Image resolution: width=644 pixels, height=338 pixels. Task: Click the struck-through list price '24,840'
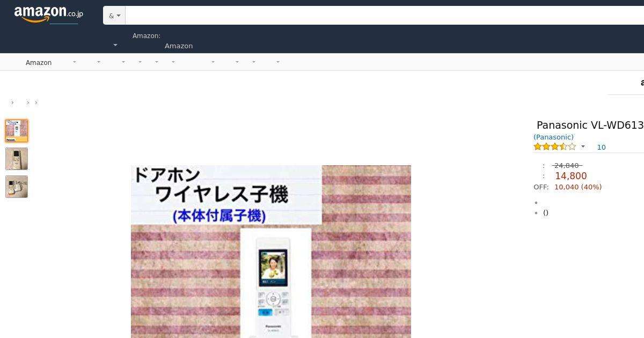click(x=567, y=165)
